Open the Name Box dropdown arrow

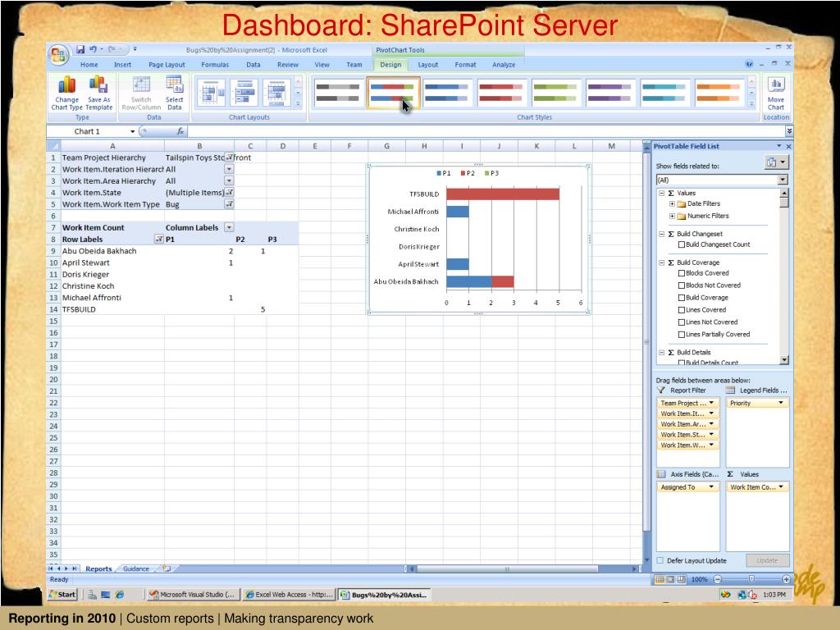tap(132, 131)
